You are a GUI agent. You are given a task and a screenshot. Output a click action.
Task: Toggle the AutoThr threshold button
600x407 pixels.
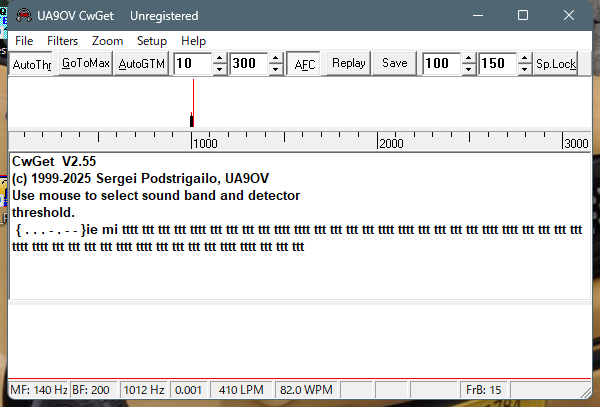point(31,64)
